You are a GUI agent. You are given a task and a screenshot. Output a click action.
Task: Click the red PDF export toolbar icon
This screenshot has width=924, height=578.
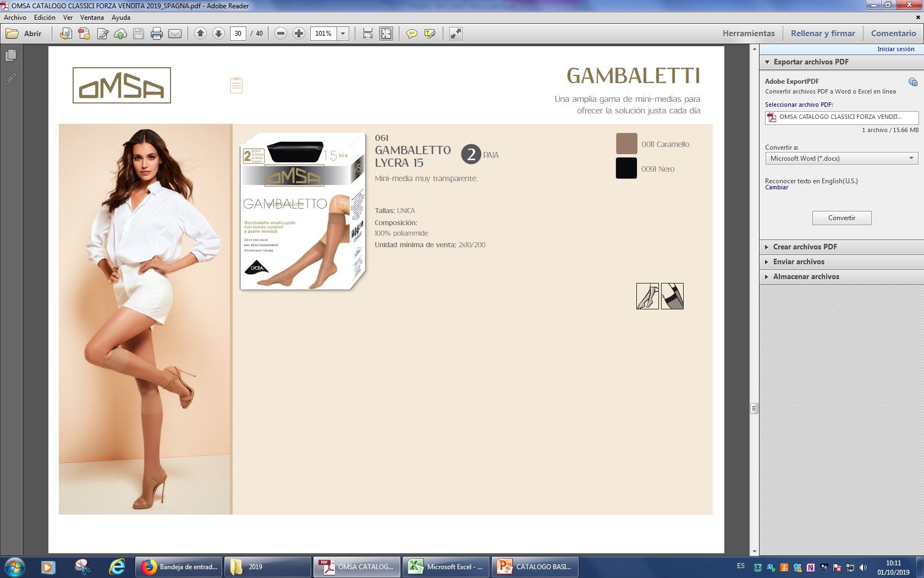point(84,34)
